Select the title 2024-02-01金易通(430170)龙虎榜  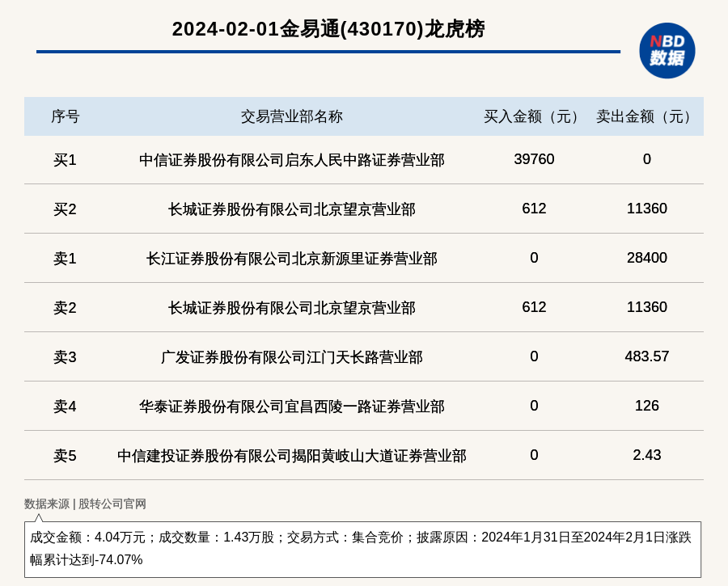coord(328,29)
